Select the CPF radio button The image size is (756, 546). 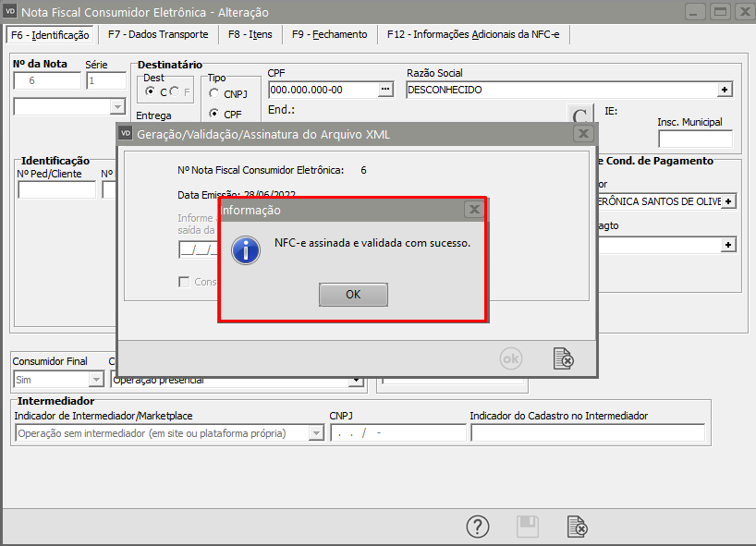click(x=214, y=115)
